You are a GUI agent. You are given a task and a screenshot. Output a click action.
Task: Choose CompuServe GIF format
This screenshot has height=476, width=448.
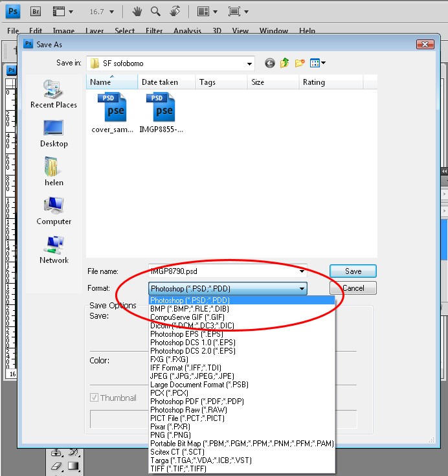(x=242, y=317)
